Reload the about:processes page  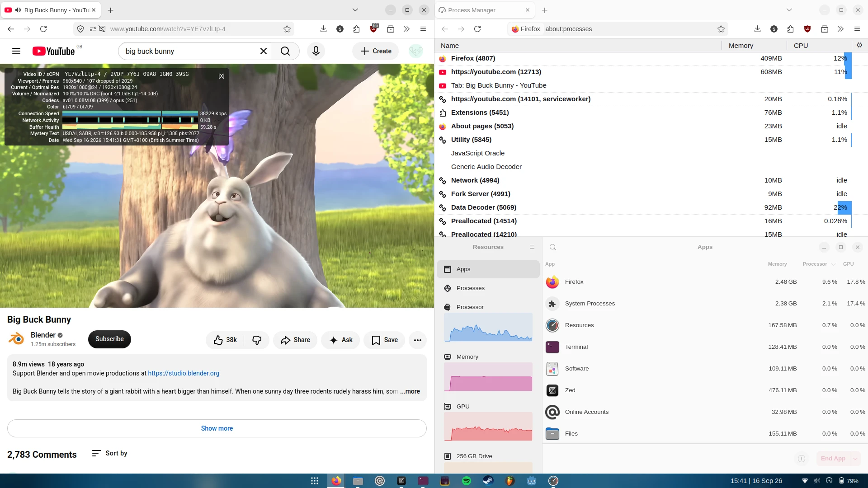tap(477, 29)
